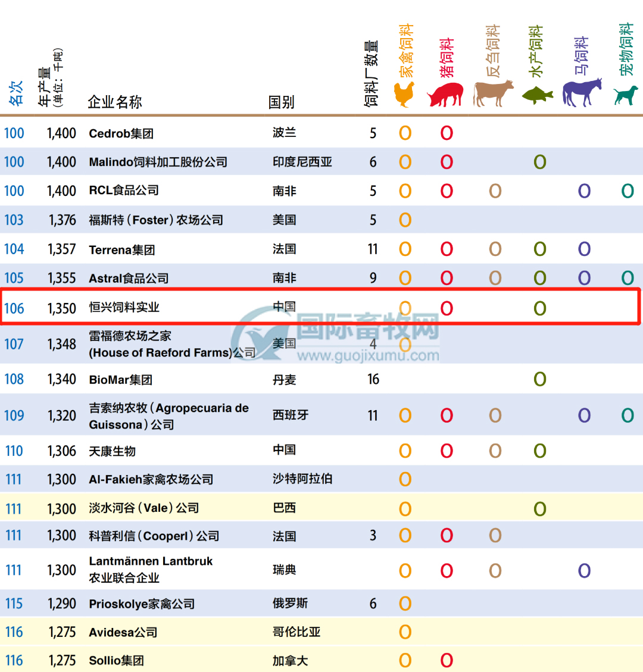Click the 国别 country column header
The height and width of the screenshot is (672, 643).
coord(281,102)
